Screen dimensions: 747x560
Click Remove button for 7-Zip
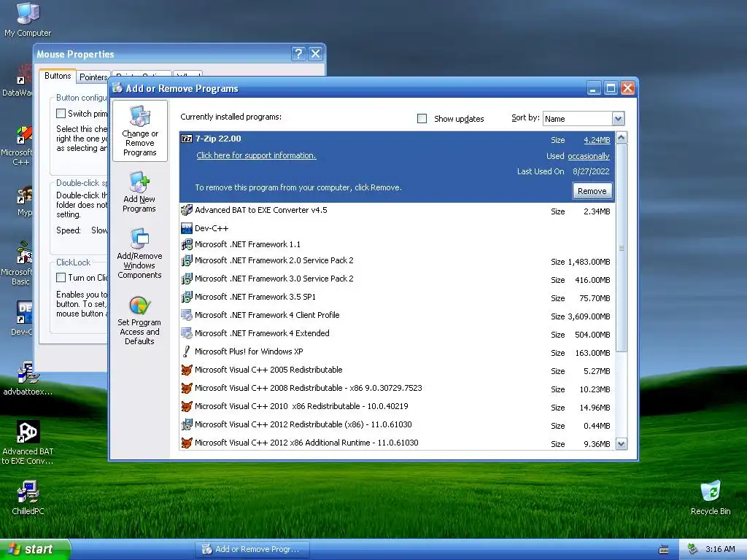click(592, 191)
